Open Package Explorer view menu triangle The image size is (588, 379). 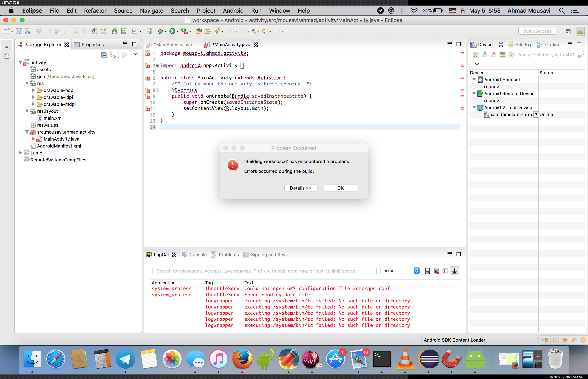click(x=136, y=54)
